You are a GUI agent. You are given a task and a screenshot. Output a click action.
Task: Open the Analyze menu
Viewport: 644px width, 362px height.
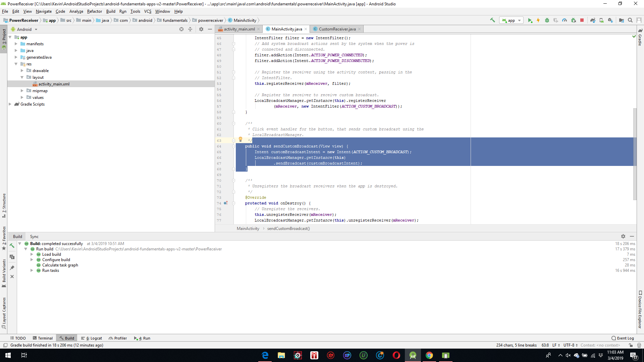tap(76, 11)
